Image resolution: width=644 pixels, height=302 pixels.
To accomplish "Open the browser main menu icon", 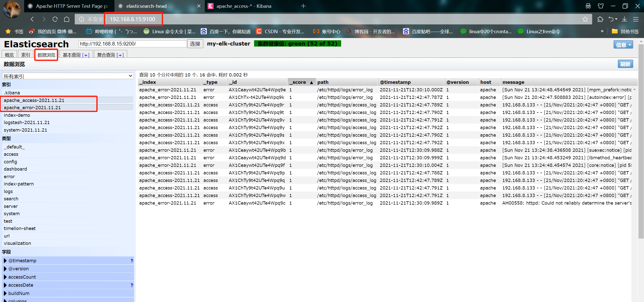I will [636, 19].
